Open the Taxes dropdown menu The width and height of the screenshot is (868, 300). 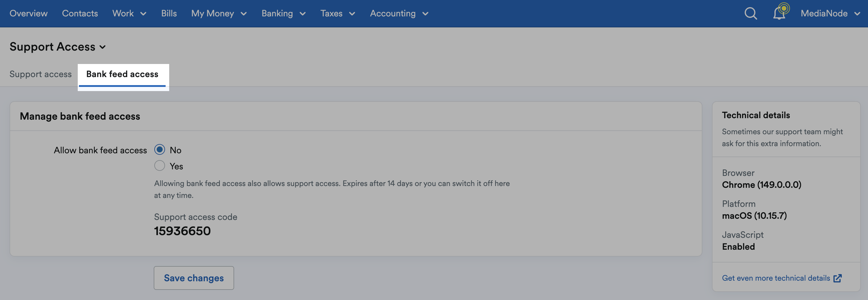tap(337, 13)
